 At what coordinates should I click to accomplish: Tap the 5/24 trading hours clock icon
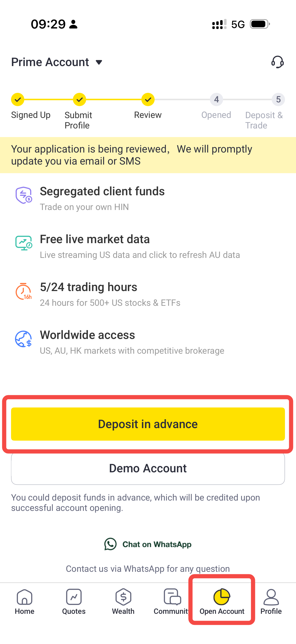click(24, 291)
